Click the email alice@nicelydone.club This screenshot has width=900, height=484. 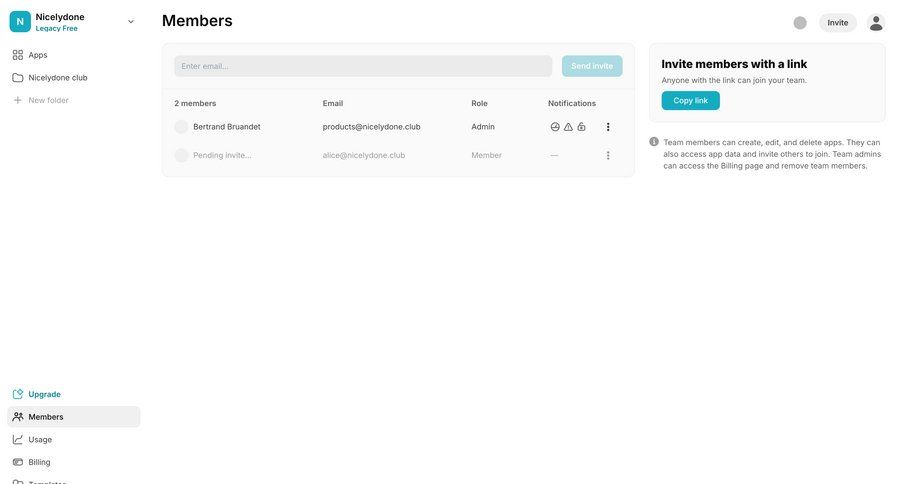(x=364, y=155)
